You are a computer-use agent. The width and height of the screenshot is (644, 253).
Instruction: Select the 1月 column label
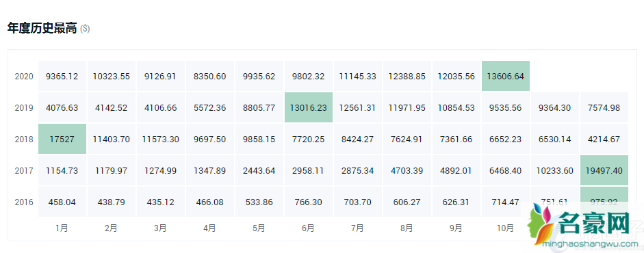62,228
